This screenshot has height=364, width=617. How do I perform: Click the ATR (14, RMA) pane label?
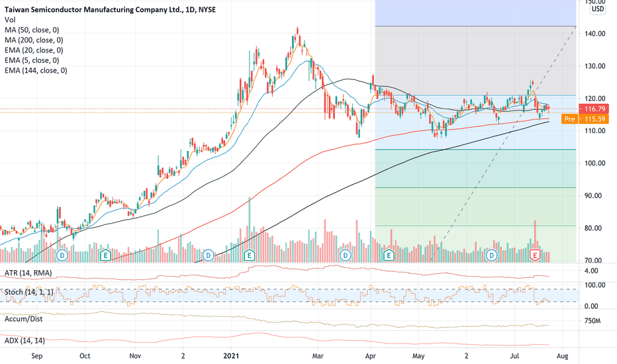click(28, 273)
